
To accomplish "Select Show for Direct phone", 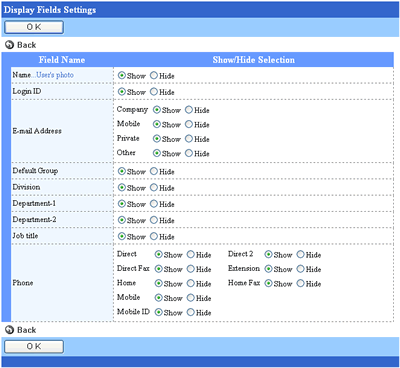I will (x=158, y=254).
